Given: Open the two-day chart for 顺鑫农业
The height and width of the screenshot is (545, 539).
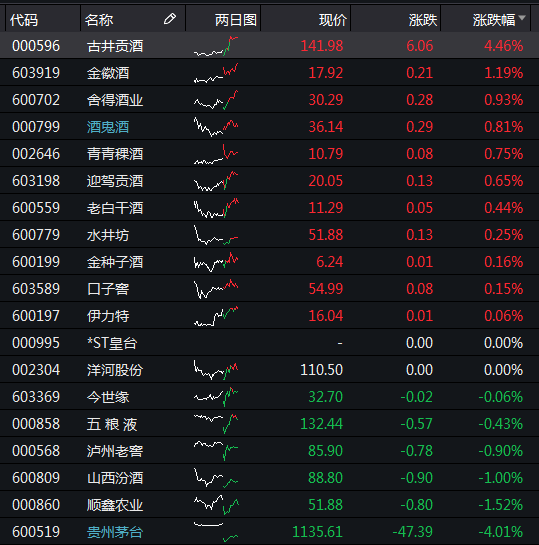Looking at the screenshot, I should coord(216,505).
